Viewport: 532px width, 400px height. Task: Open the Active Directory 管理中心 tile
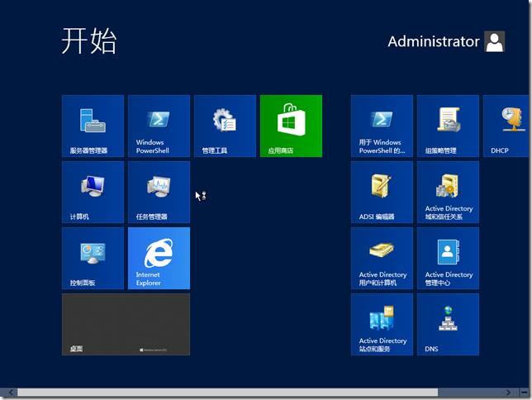coord(448,259)
